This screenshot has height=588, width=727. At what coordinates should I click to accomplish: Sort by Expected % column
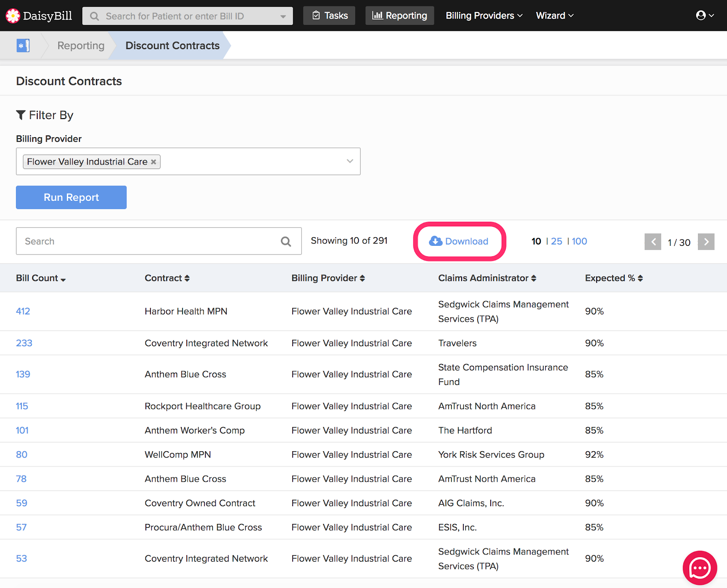point(614,278)
